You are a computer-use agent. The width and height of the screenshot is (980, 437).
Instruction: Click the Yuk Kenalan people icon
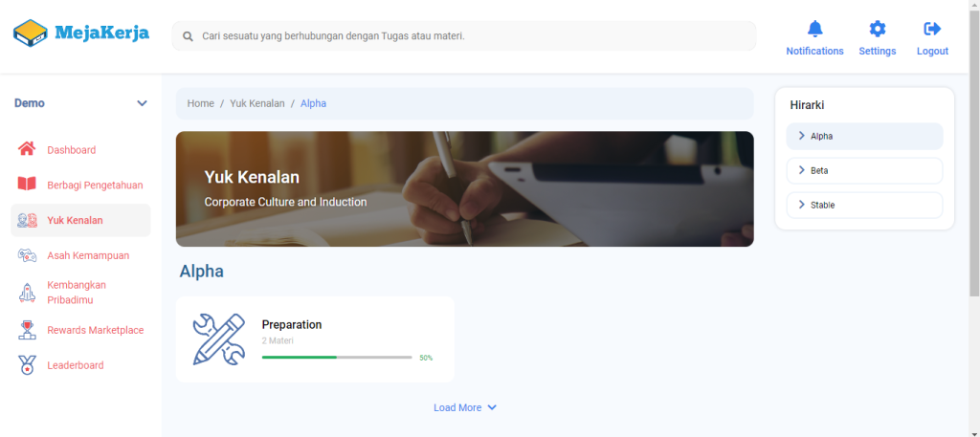pos(27,220)
